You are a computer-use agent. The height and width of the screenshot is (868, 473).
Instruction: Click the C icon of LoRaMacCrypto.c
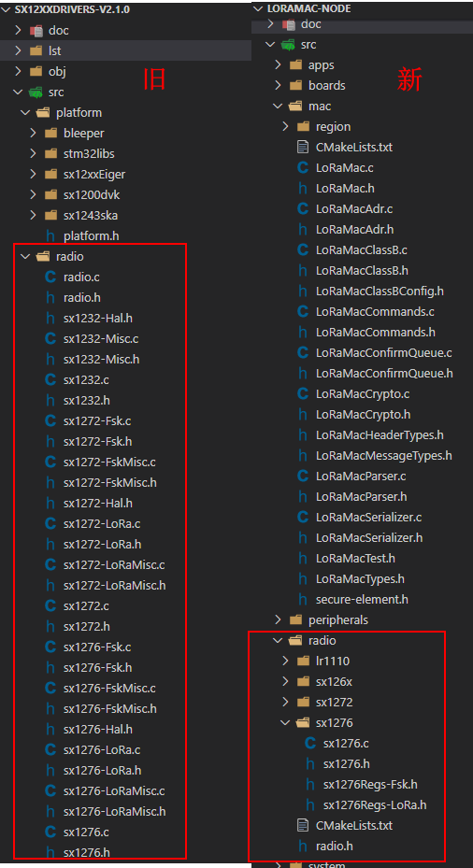pyautogui.click(x=303, y=393)
